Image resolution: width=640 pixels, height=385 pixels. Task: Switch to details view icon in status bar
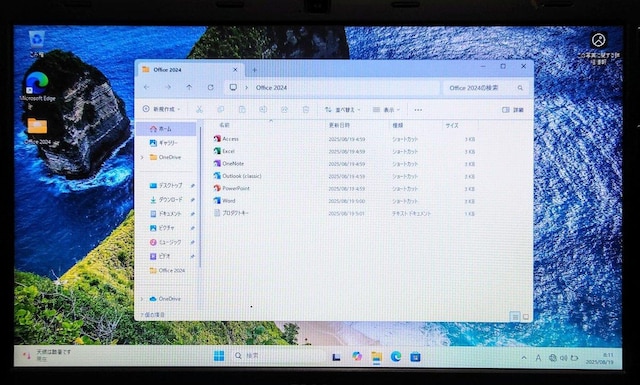[x=515, y=316]
